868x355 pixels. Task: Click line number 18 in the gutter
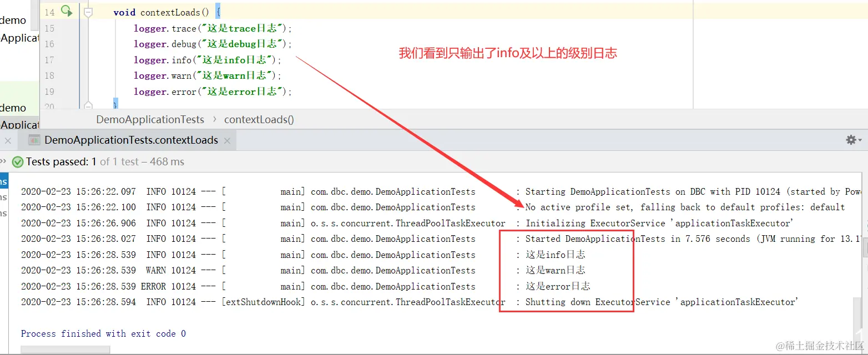(x=49, y=75)
